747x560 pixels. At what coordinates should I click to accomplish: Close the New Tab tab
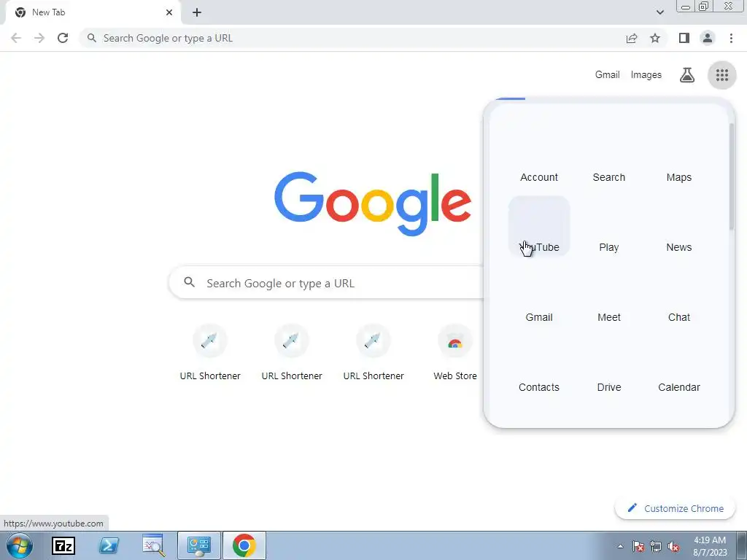click(x=169, y=12)
